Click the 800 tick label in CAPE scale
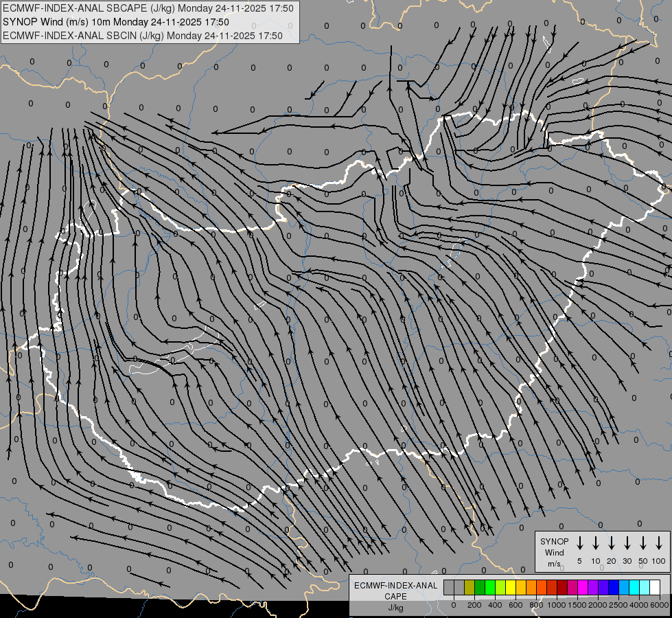The image size is (672, 618). 536,605
